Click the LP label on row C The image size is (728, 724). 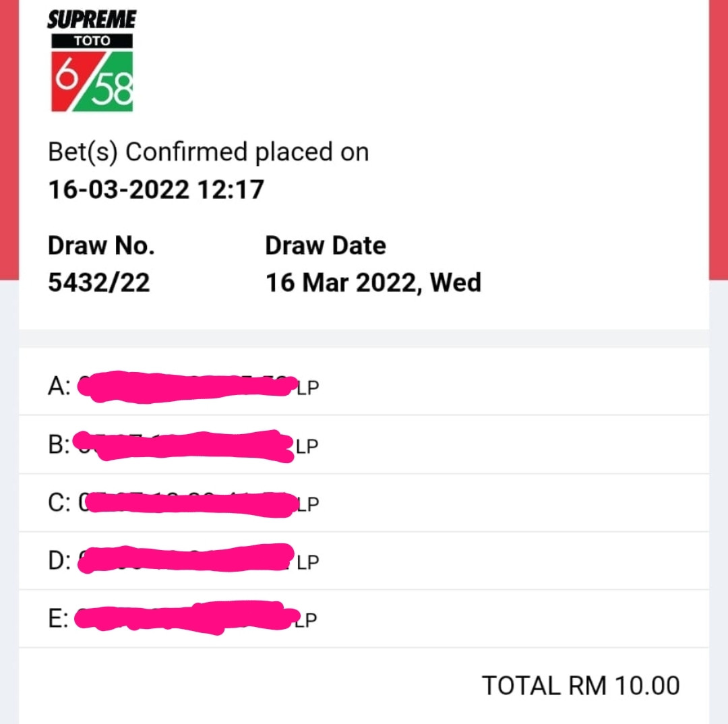(x=308, y=504)
